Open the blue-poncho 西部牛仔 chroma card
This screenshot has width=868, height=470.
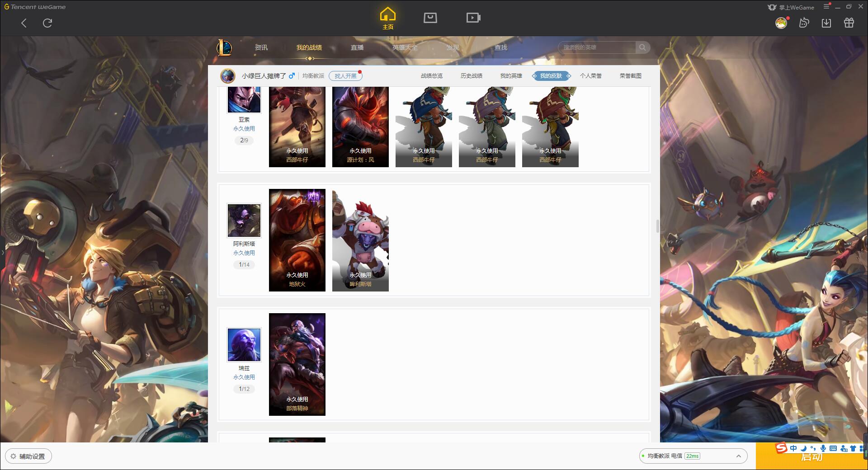point(424,127)
